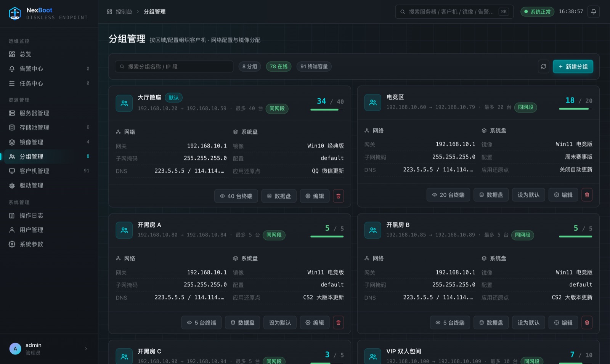The image size is (610, 364).
Task: Expand the admin user menu chevron
Action: (86, 349)
